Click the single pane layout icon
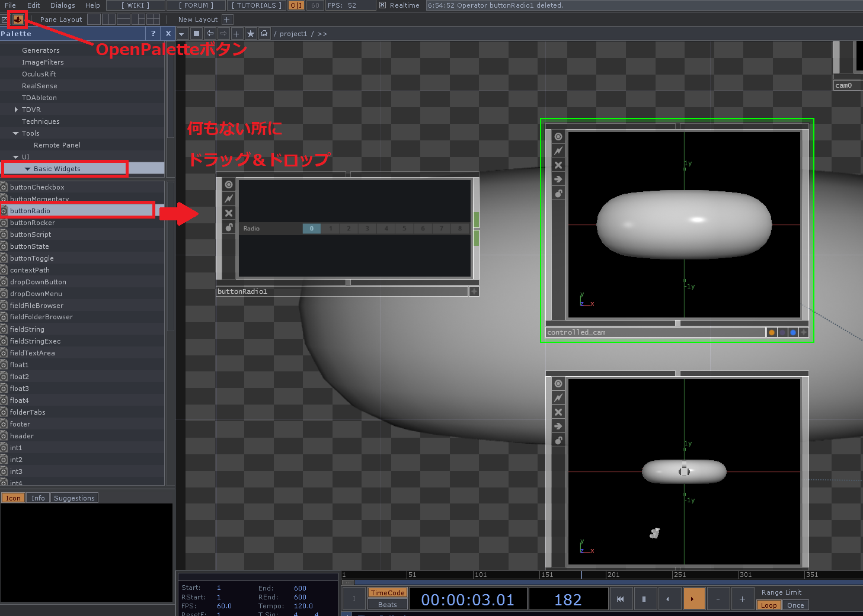Image resolution: width=863 pixels, height=616 pixels. pos(94,20)
